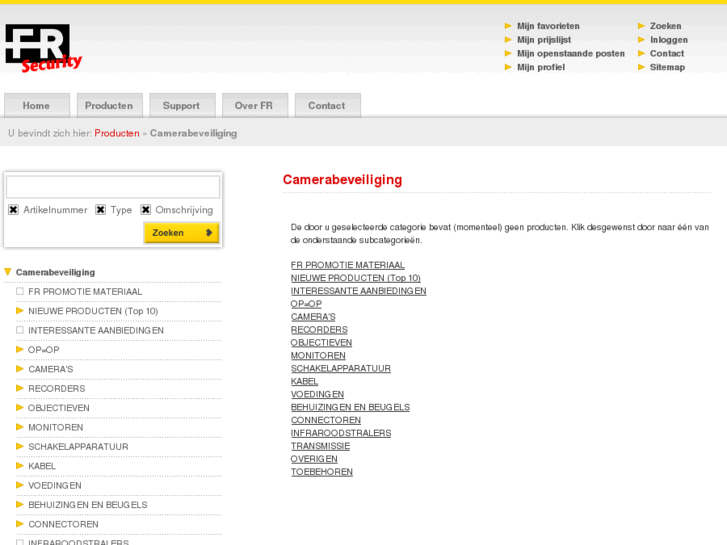Image resolution: width=727 pixels, height=545 pixels.
Task: Click the arrow icon next to MONITOREN
Action: 19,427
